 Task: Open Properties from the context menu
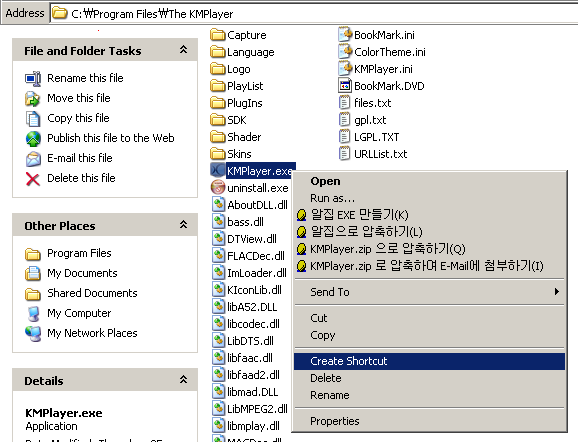[x=429, y=421]
